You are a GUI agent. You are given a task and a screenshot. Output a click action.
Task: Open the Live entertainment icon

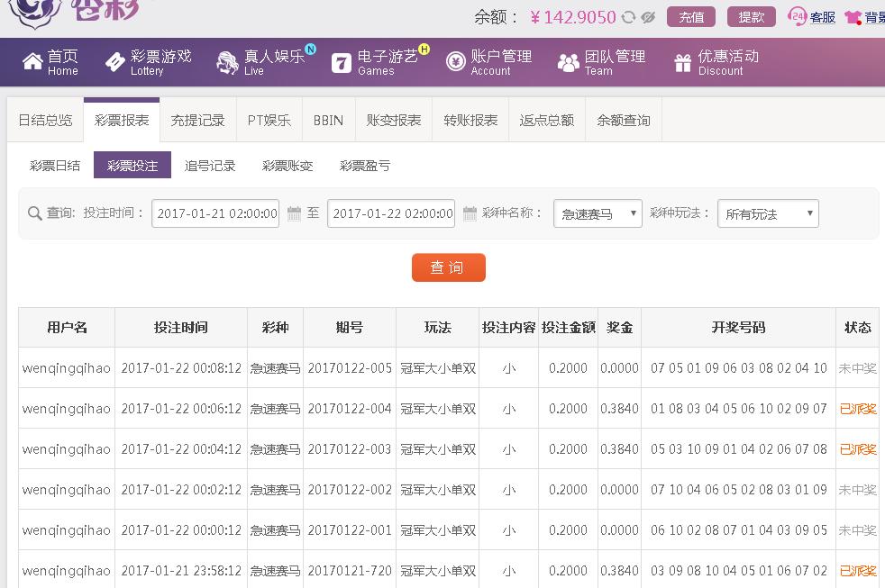227,62
